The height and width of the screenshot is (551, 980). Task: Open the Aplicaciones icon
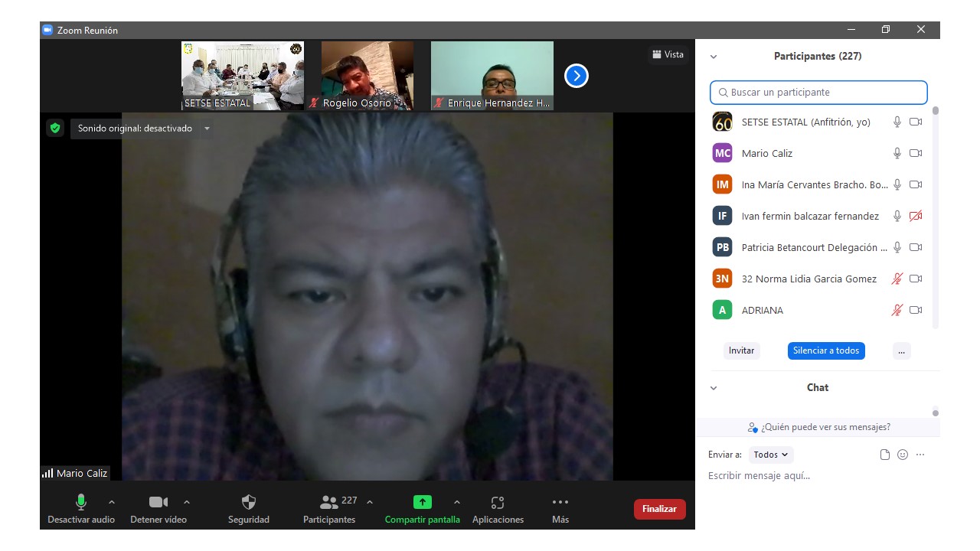point(498,503)
